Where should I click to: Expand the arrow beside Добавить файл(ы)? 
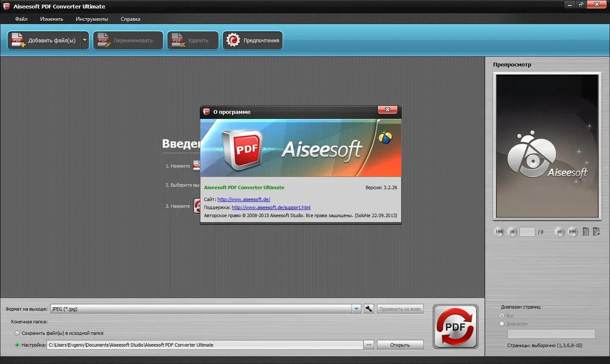(x=85, y=40)
